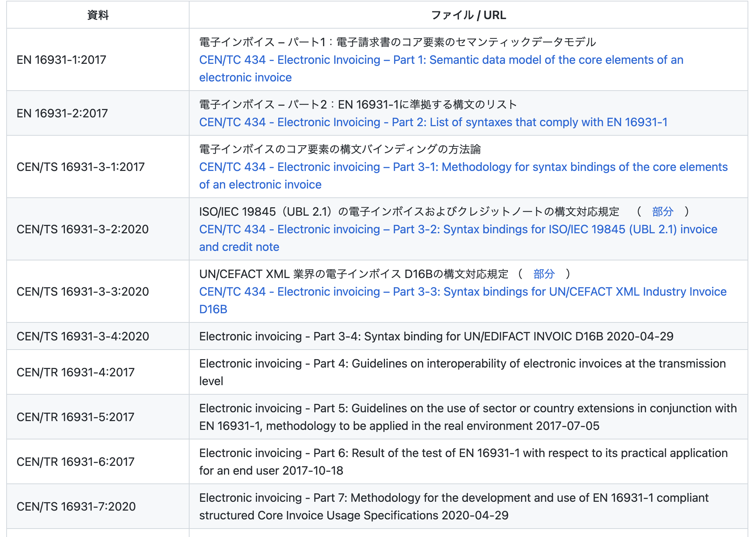
Task: Open the CEN/TC 434 Part 1 semantic data model link
Action: click(441, 69)
